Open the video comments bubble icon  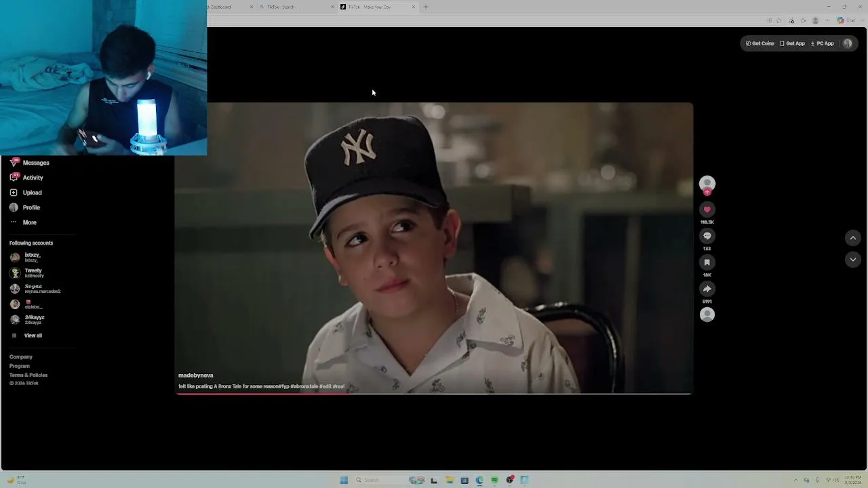click(x=707, y=236)
